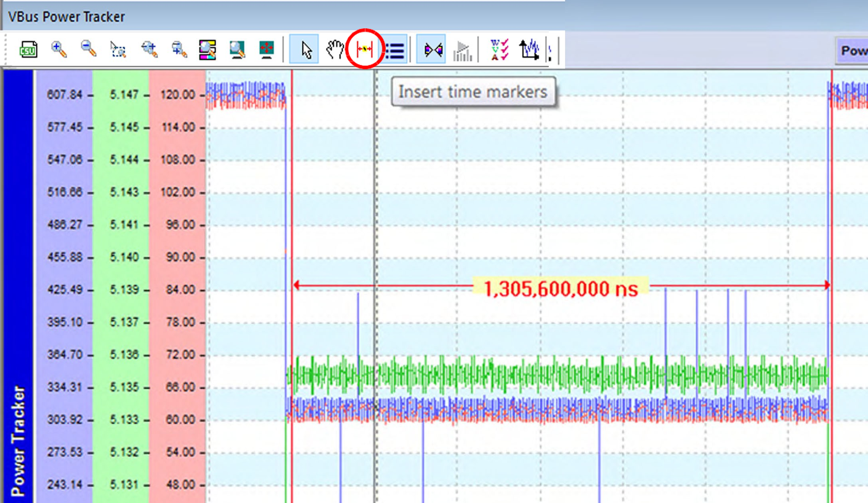Select the hand pan tool
The height and width of the screenshot is (503, 868).
(x=335, y=49)
